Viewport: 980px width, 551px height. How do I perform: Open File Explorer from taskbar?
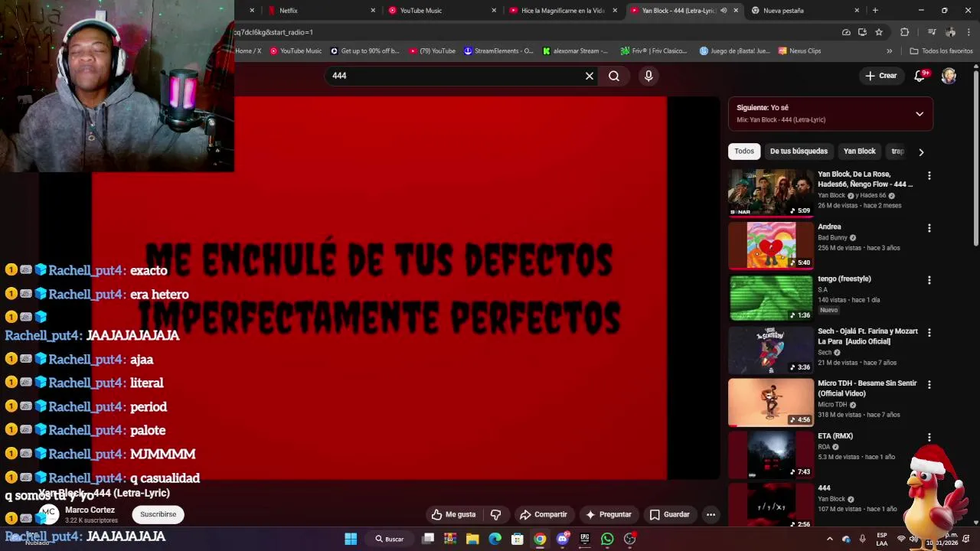472,539
